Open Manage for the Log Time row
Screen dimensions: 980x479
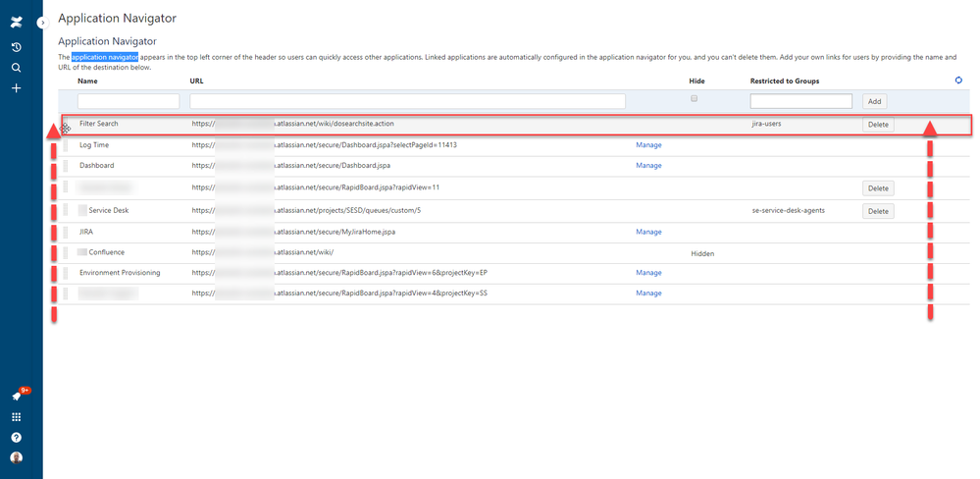click(x=648, y=145)
